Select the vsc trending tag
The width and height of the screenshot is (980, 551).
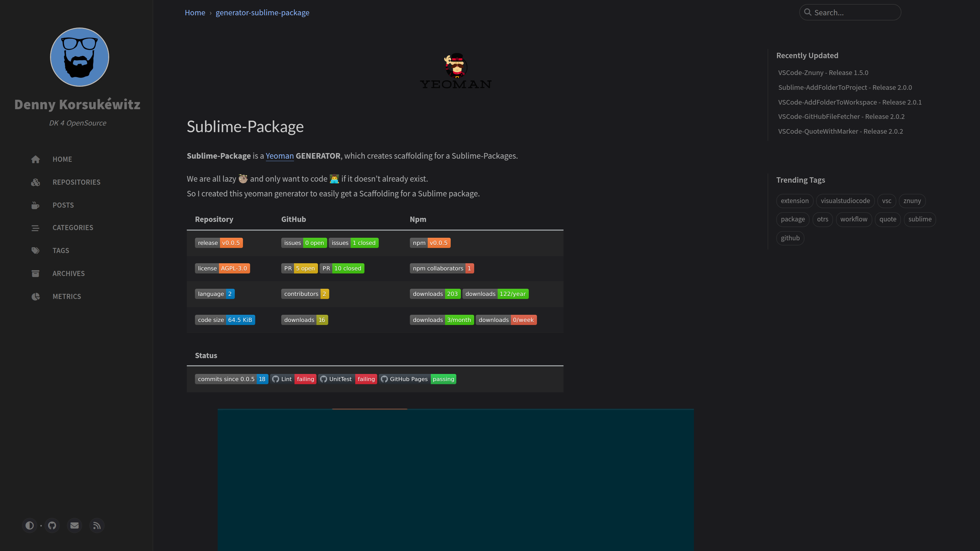[887, 201]
